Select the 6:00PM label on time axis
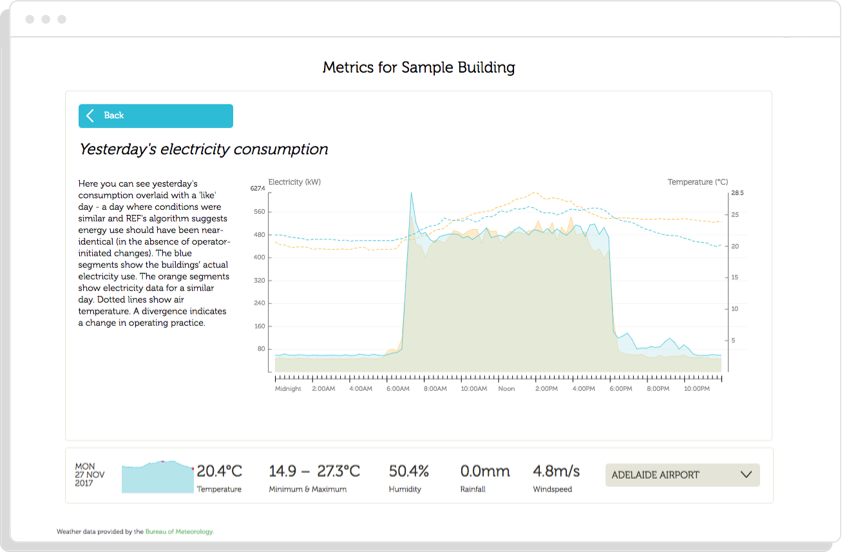The height and width of the screenshot is (552, 842). (x=621, y=388)
